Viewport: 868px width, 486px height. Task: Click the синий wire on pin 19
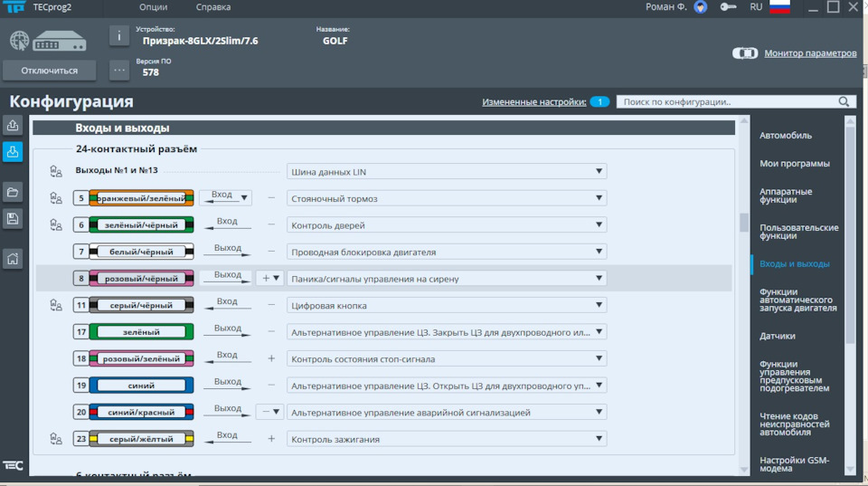point(141,386)
